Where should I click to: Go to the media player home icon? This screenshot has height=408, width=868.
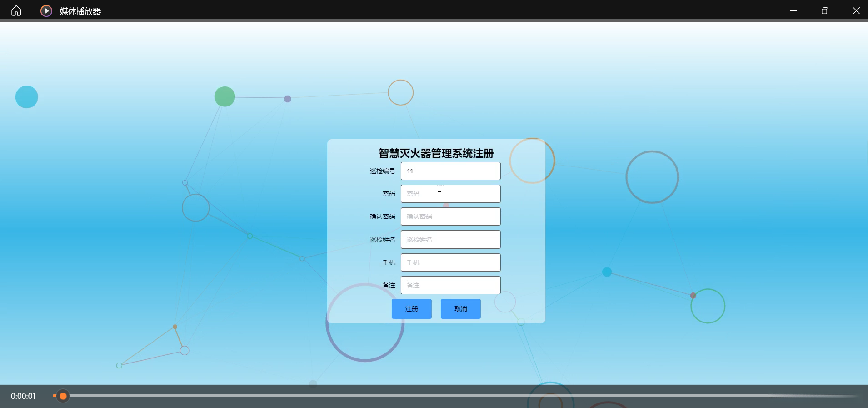point(16,10)
